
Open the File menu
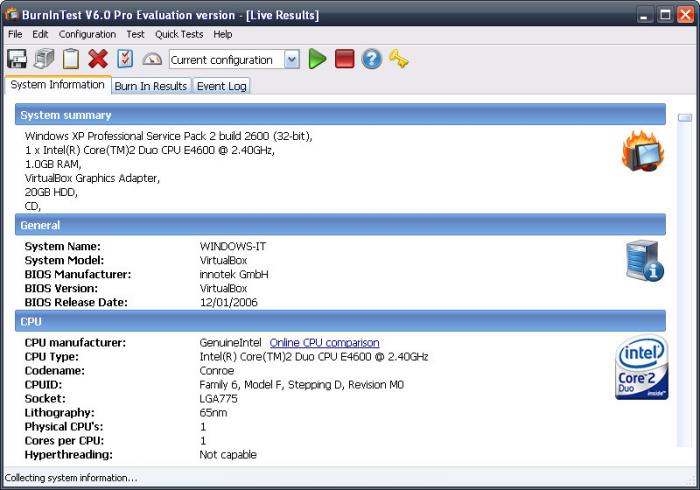point(15,34)
